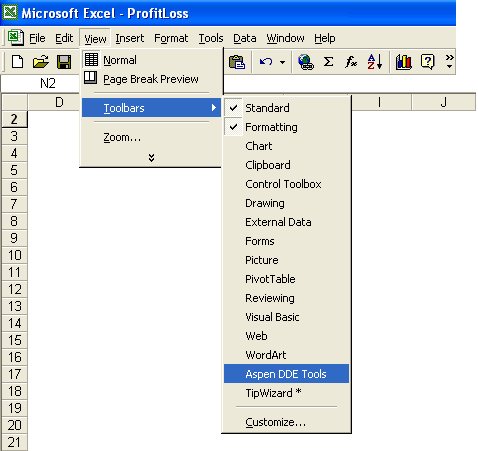Open Customize... toolbars dialog
The image size is (478, 451).
(x=286, y=422)
